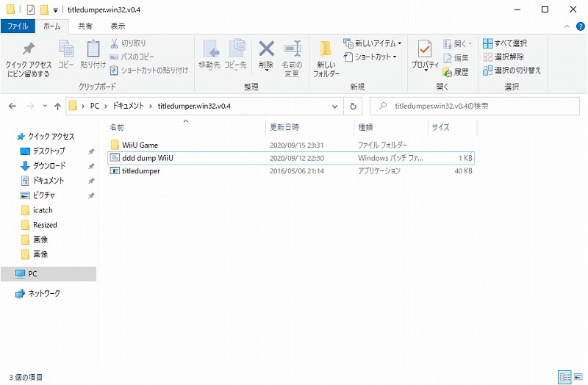Click ドキュメント in the address breadcrumb
Viewport: 588px width, 385px height.
pos(128,106)
